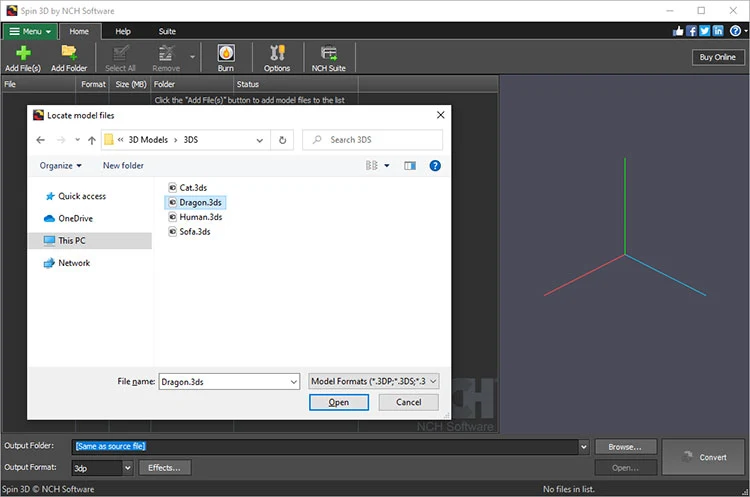Toggle the preview pane icon
Viewport: 750px width, 497px height.
click(410, 166)
